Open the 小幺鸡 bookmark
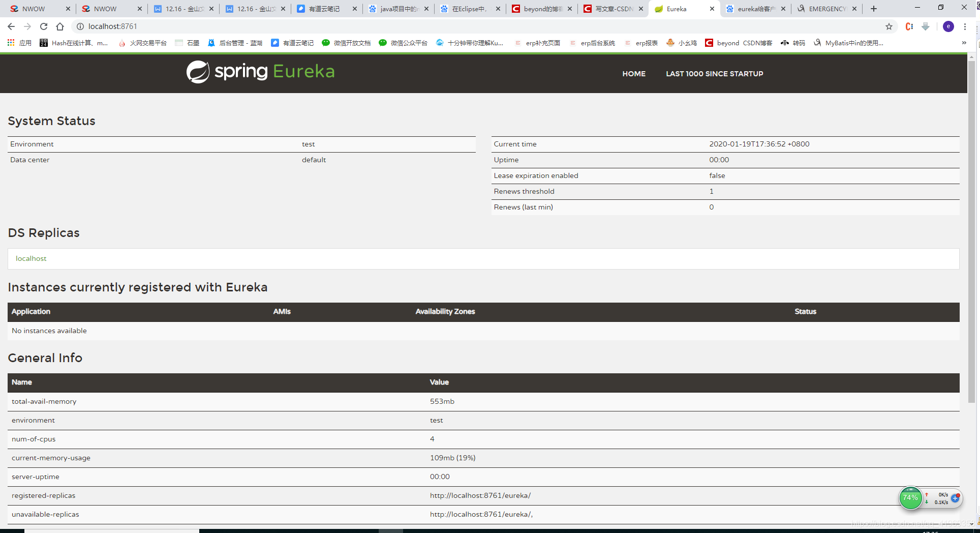 click(682, 43)
